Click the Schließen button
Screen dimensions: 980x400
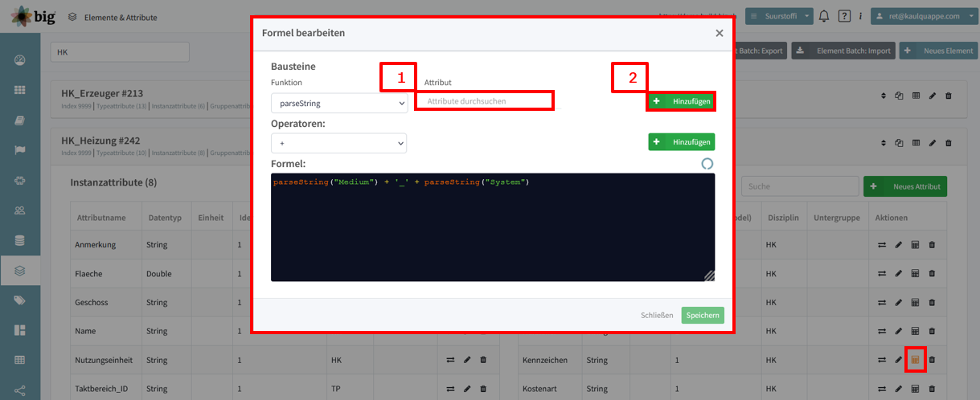657,315
